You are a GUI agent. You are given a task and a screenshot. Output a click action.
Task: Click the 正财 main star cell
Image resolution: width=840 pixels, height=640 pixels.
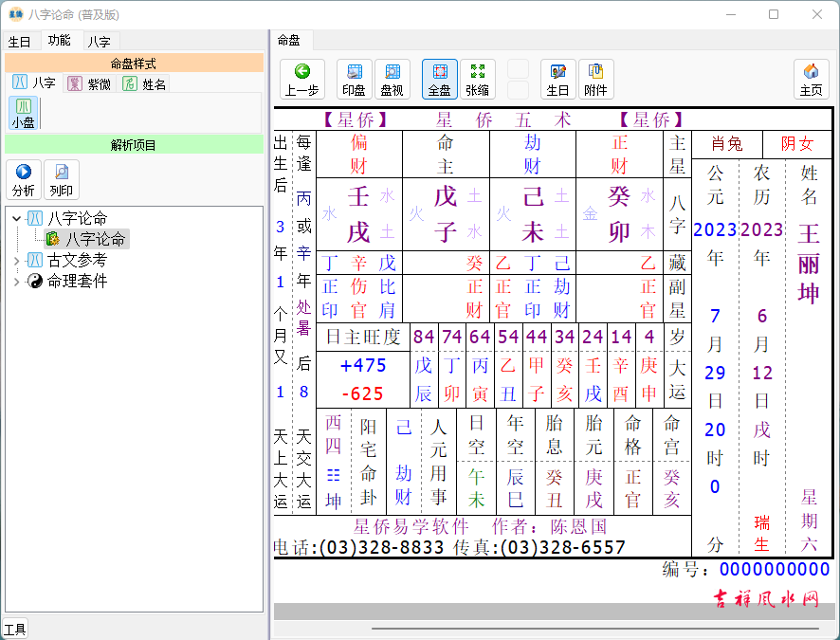[x=620, y=155]
